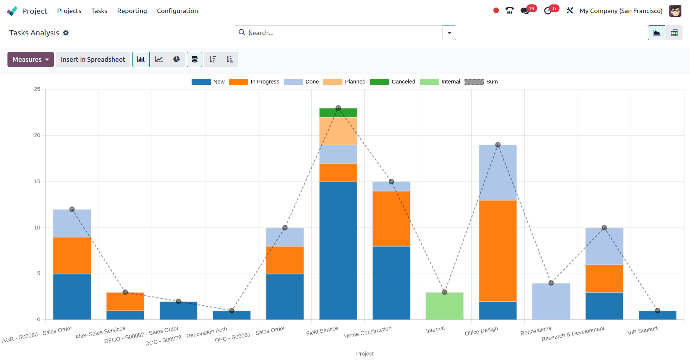The image size is (690, 360).
Task: Sort bars in ascending order
Action: tap(230, 59)
